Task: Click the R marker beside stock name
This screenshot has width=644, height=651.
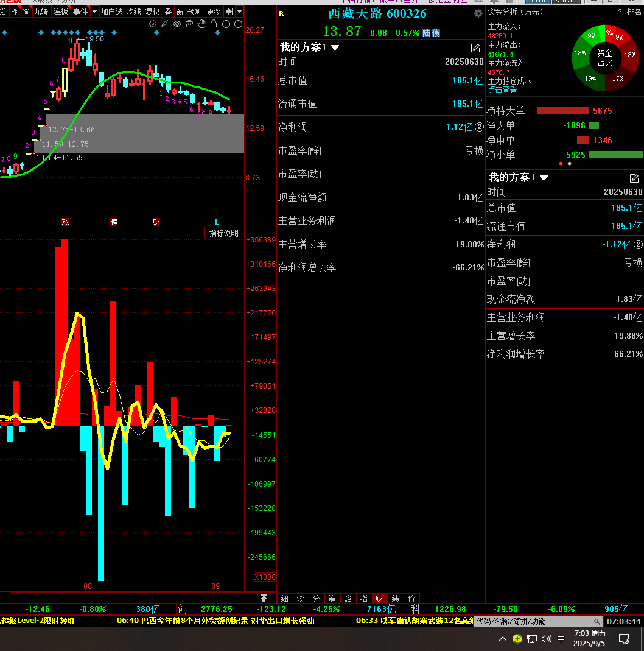Action: (x=281, y=13)
